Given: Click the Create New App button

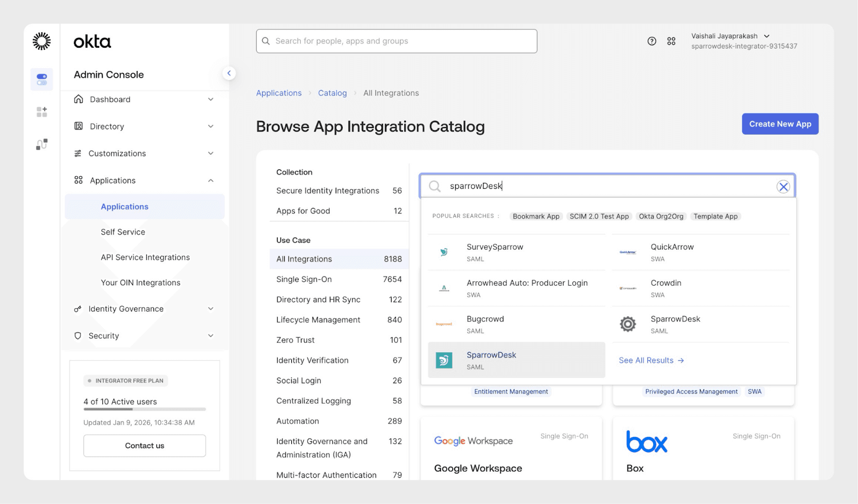Looking at the screenshot, I should click(780, 124).
